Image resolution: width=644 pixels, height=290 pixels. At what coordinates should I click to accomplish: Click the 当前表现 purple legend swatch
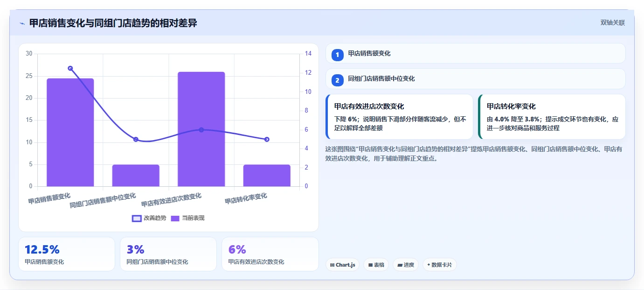point(175,218)
